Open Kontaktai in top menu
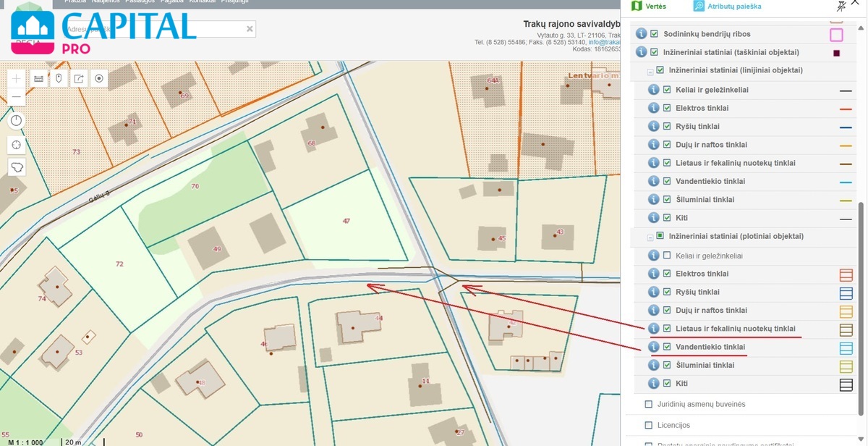The image size is (868, 446). pyautogui.click(x=202, y=2)
